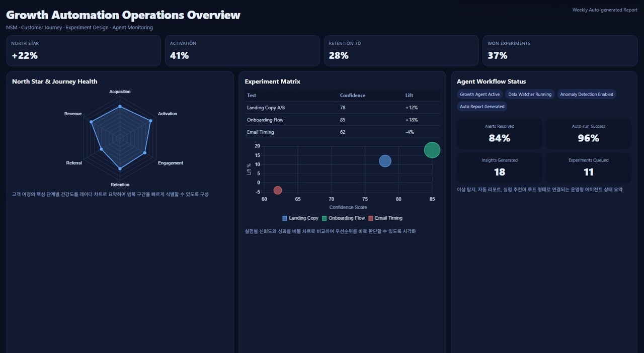Screen dimensions: 644x353
Task: Click the Retention radar data point
Action: click(x=120, y=169)
